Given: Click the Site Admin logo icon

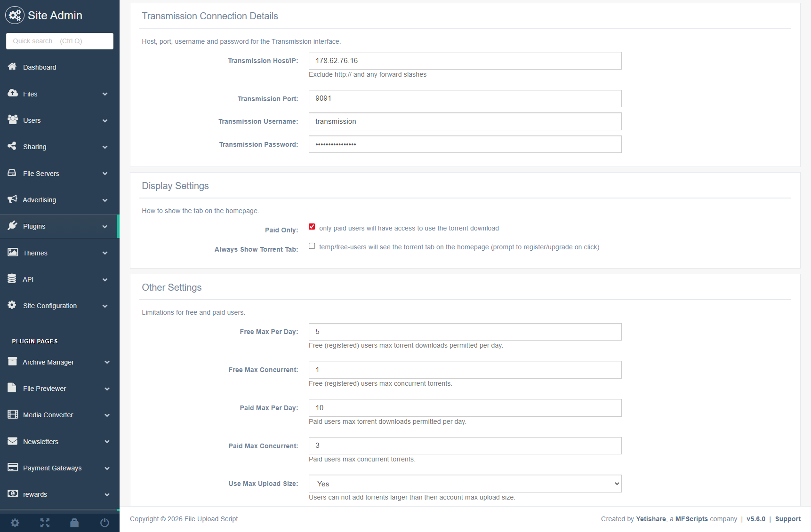Looking at the screenshot, I should pyautogui.click(x=15, y=16).
